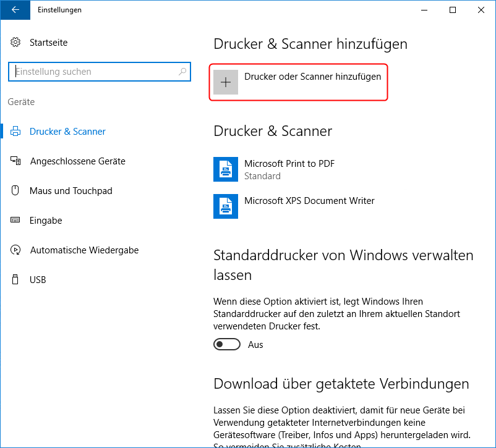Focus the Einstellung suchen search field
The width and height of the screenshot is (496, 448).
pos(93,72)
